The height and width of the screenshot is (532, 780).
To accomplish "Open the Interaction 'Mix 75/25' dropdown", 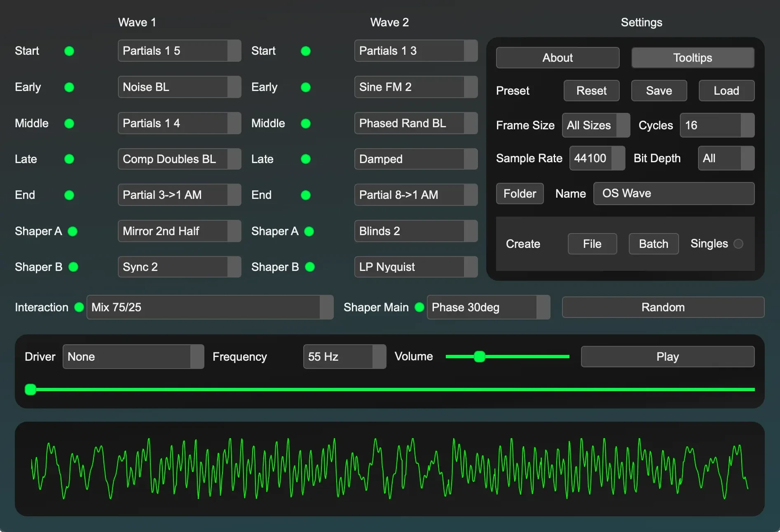I will [x=210, y=307].
